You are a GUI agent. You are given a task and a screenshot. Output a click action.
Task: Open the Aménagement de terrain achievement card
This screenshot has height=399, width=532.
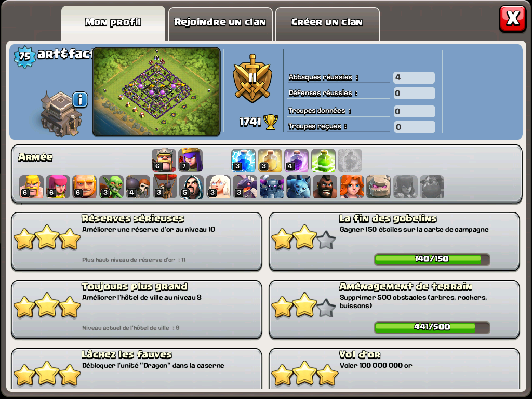[394, 310]
